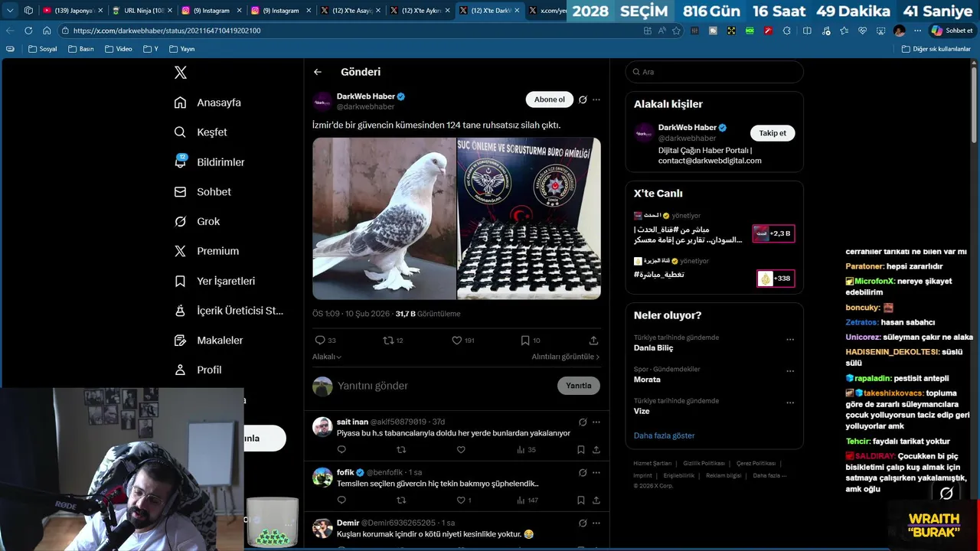The image size is (980, 551).
Task: Bookmark sait inan's reply
Action: pyautogui.click(x=583, y=450)
